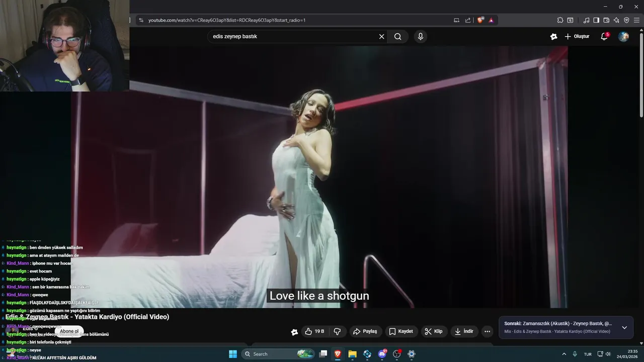Click chat message 'iphone mu var hocam'
The image size is (644, 362).
52,263
